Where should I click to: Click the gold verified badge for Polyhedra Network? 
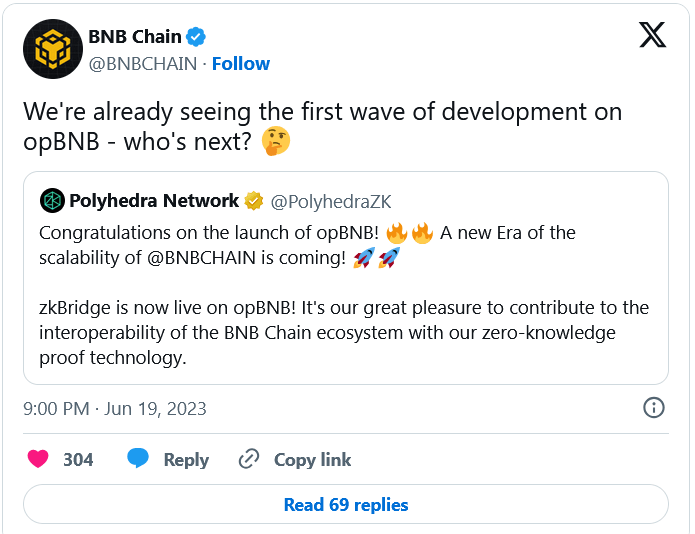(254, 201)
